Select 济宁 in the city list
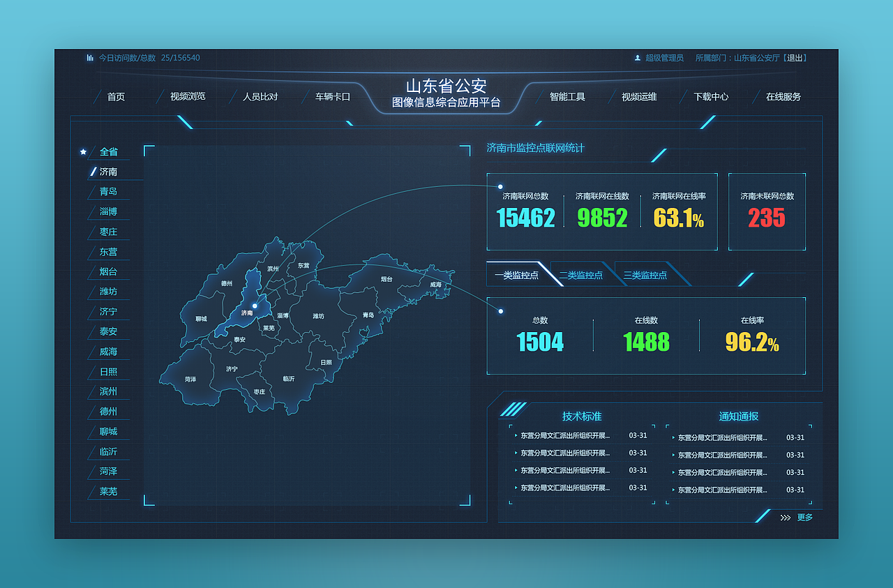The width and height of the screenshot is (893, 588). tap(108, 312)
